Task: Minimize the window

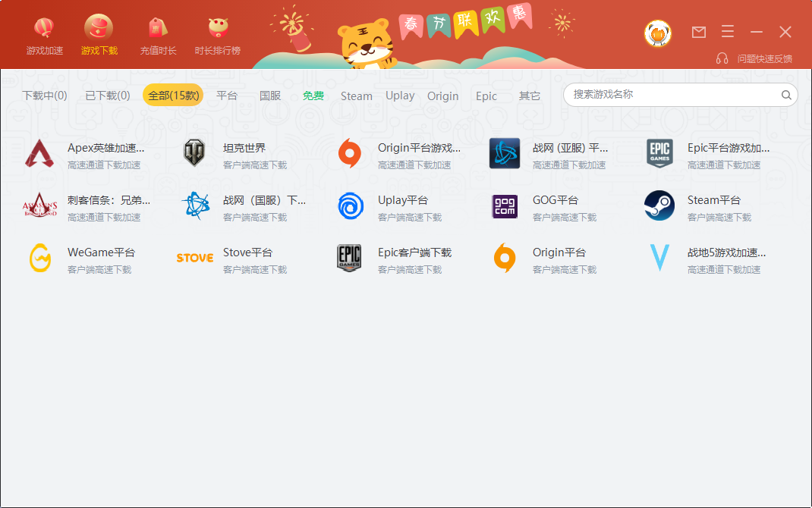Action: 757,32
